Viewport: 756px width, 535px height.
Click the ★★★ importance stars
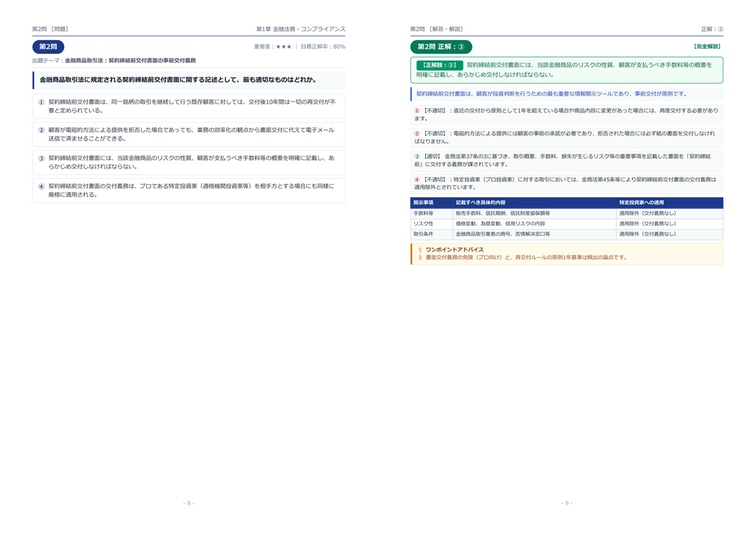click(x=283, y=47)
